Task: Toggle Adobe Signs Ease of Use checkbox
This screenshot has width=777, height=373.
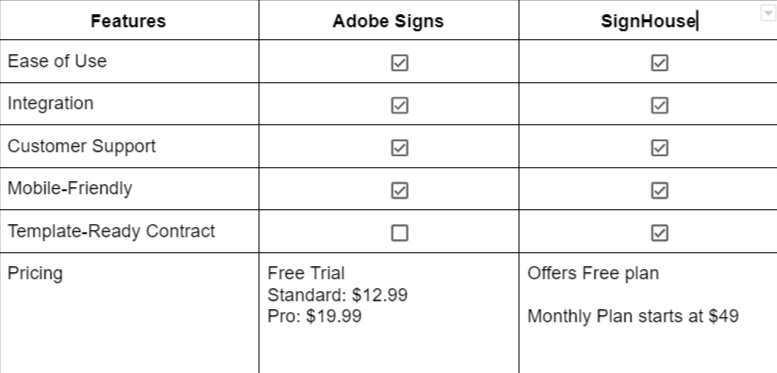Action: coord(399,63)
